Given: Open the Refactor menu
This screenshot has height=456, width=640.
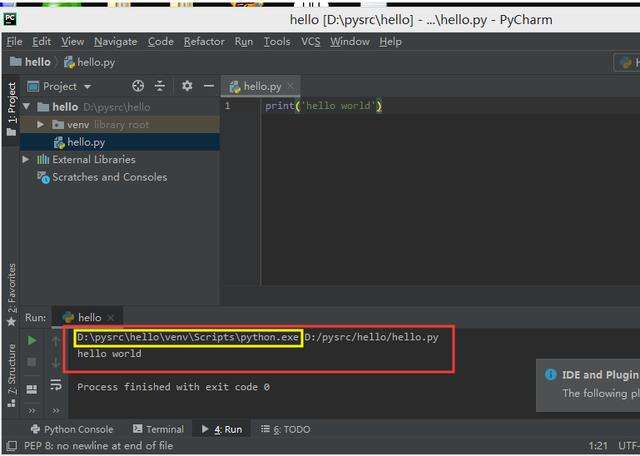Looking at the screenshot, I should 204,42.
